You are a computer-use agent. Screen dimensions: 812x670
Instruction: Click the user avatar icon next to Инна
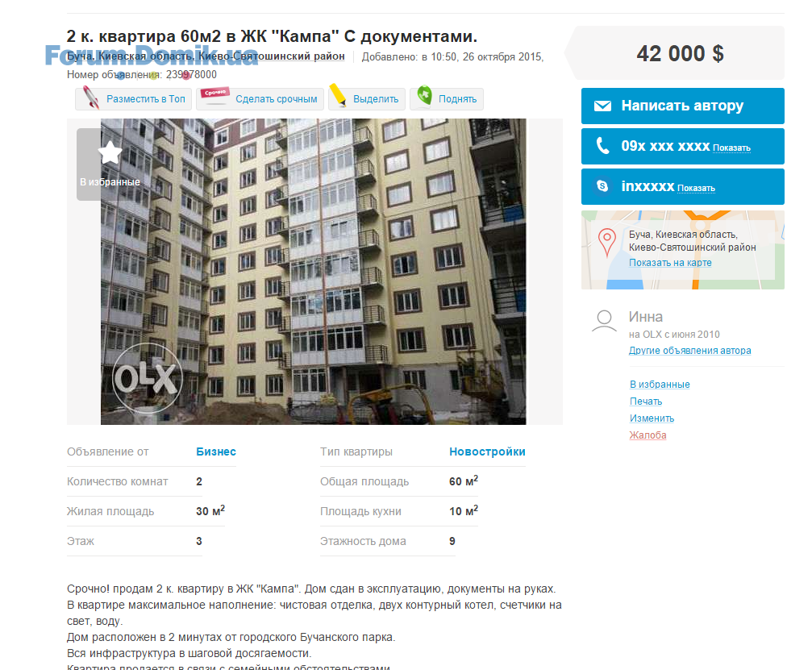604,321
